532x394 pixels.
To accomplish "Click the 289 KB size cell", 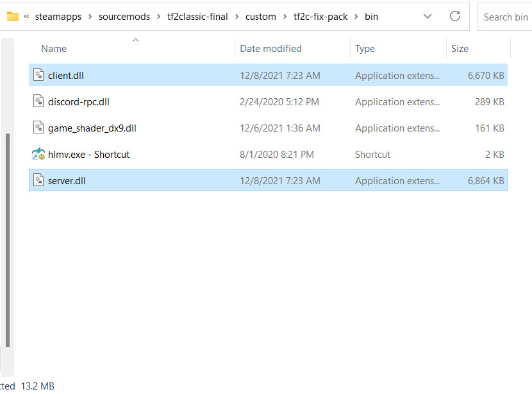I will tap(489, 102).
